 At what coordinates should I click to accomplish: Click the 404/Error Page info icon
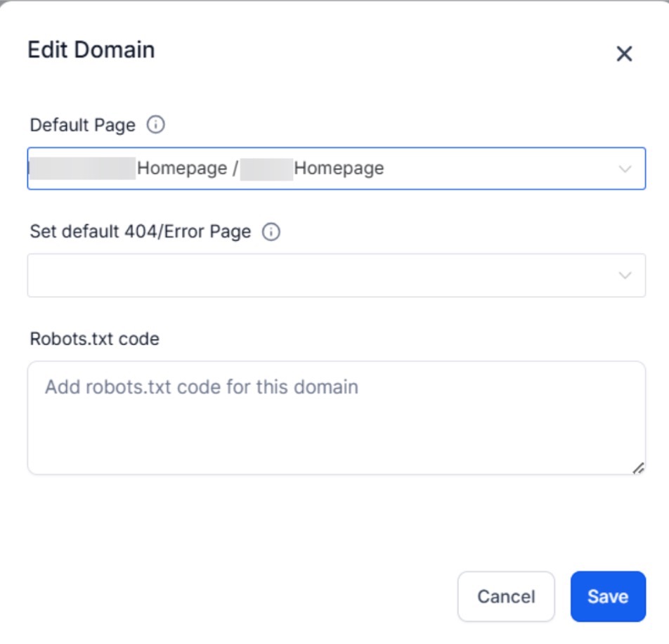pos(271,232)
